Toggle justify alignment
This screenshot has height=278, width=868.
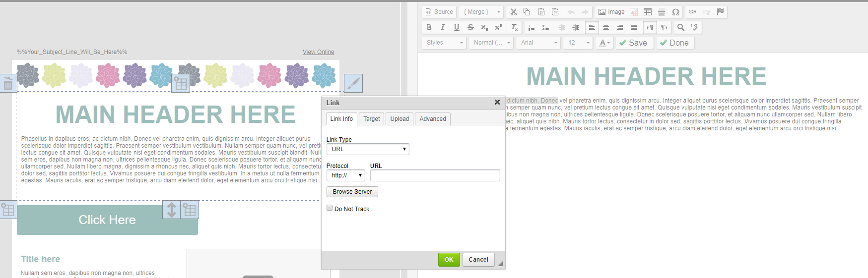coord(634,27)
